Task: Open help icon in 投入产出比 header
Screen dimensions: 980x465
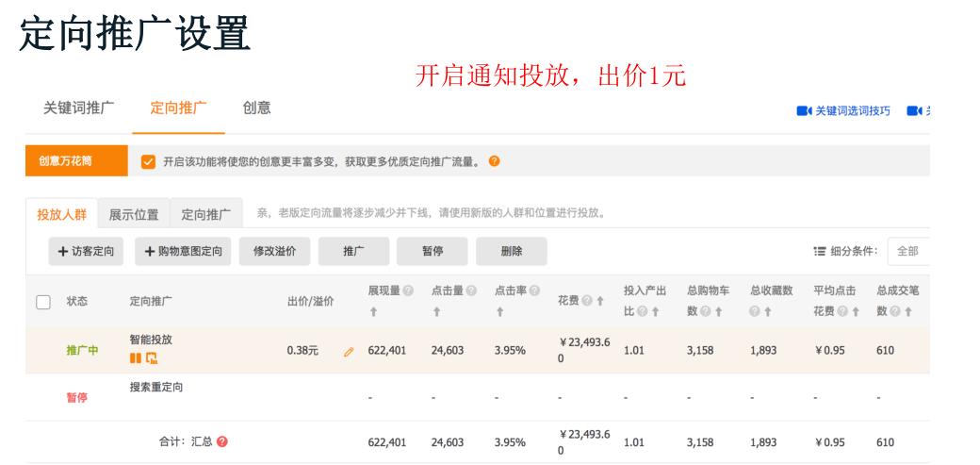Action: [x=643, y=311]
